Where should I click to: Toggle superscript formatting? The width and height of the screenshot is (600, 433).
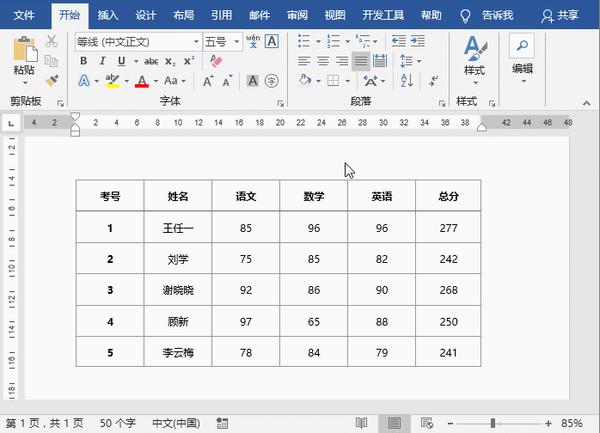pos(189,60)
